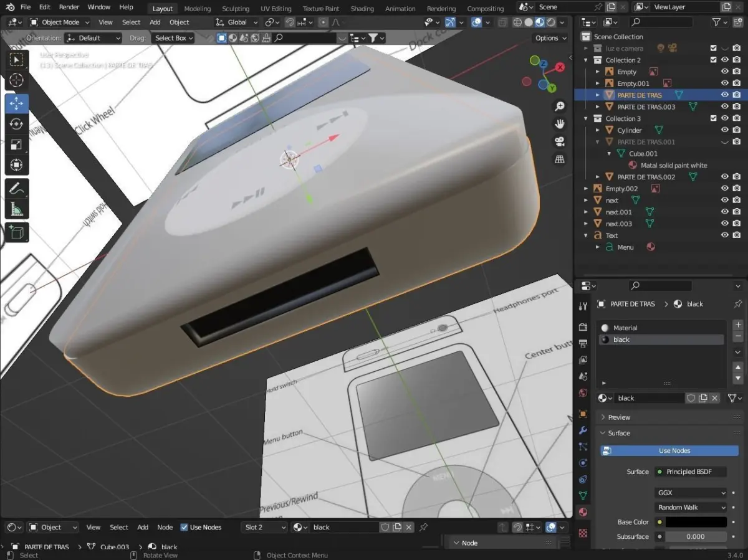Open the Object Data properties tab
Screen dimensions: 748x560
pos(583,496)
